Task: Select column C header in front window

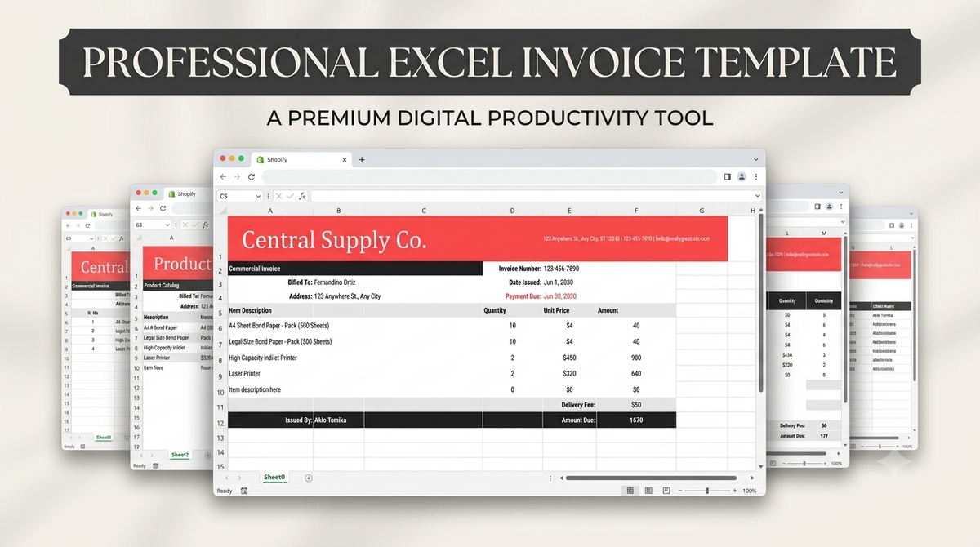Action: [424, 211]
